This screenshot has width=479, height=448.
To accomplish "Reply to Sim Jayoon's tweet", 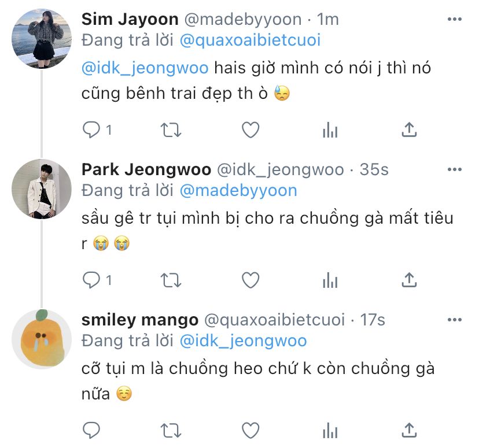I will (91, 131).
